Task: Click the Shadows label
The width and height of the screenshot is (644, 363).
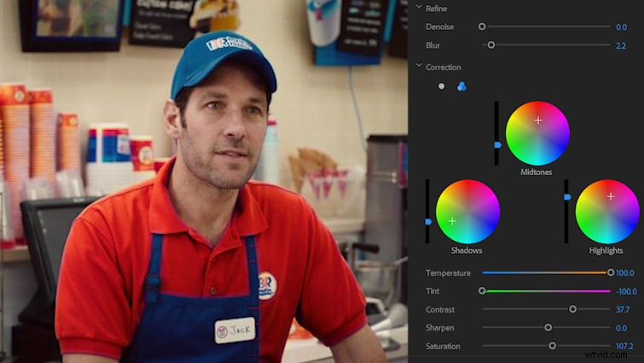Action: point(467,250)
